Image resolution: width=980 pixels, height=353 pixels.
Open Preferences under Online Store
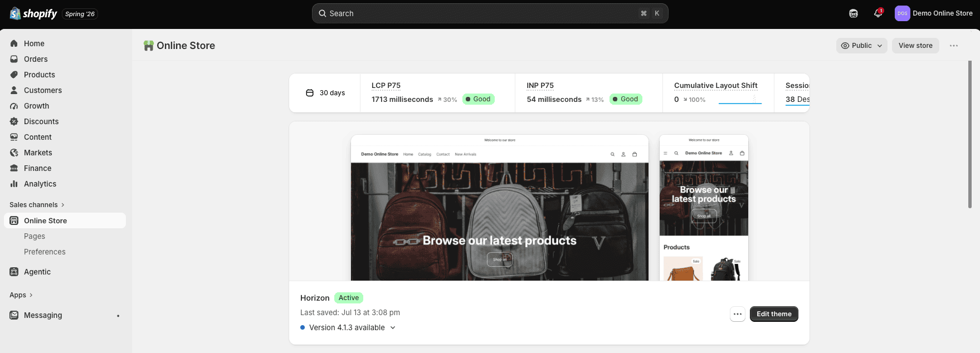[x=45, y=252]
